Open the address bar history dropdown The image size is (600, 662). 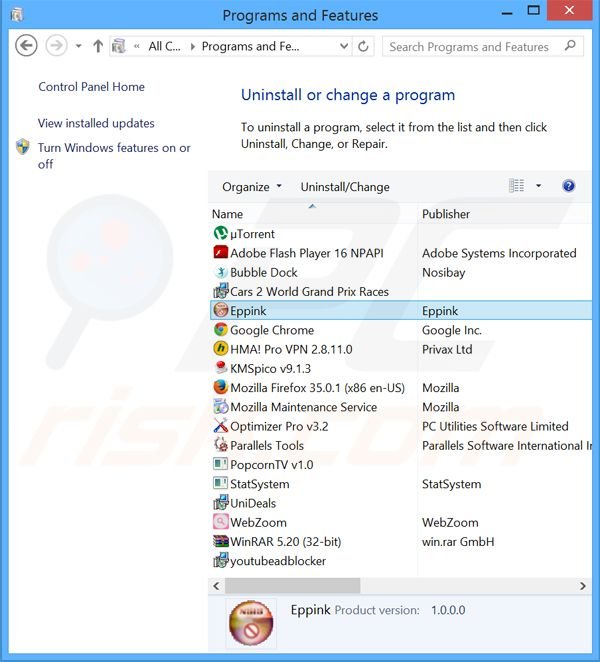344,46
